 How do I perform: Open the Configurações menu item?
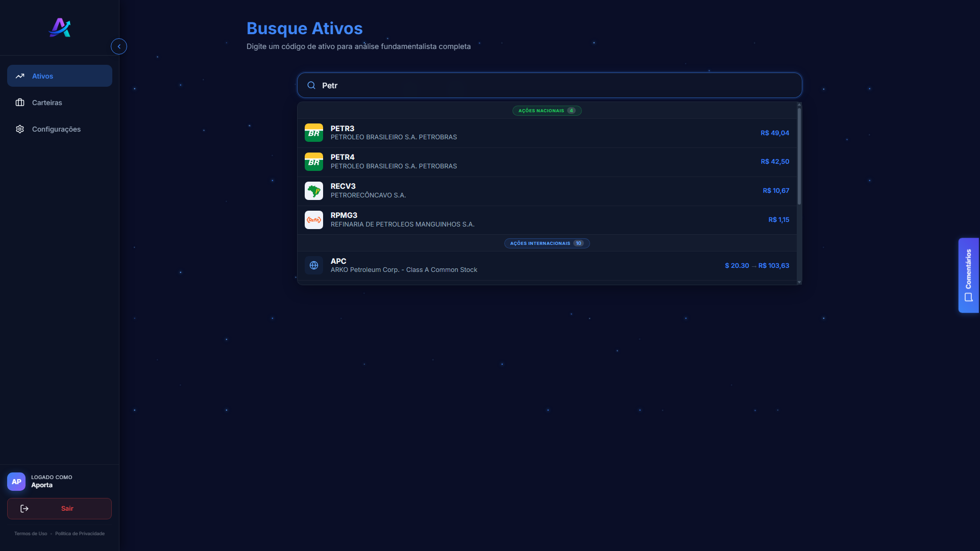[x=60, y=129]
